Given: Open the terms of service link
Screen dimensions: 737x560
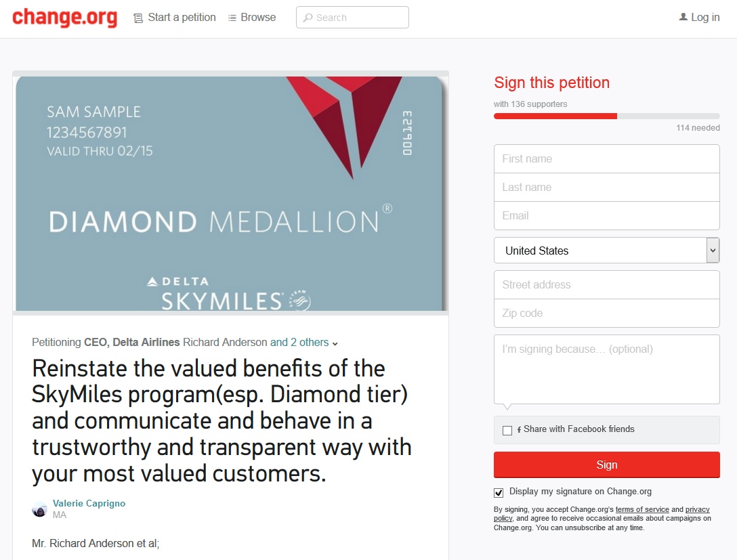Looking at the screenshot, I should pos(641,510).
